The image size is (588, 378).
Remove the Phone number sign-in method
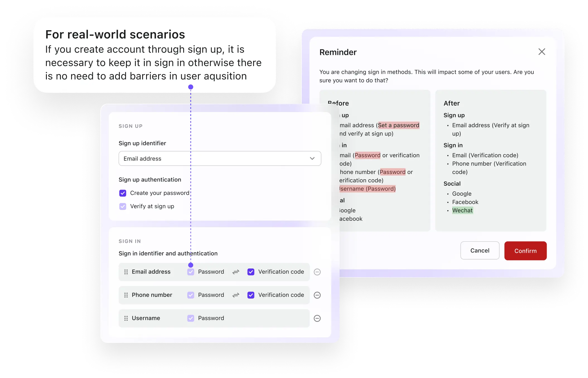pos(317,295)
